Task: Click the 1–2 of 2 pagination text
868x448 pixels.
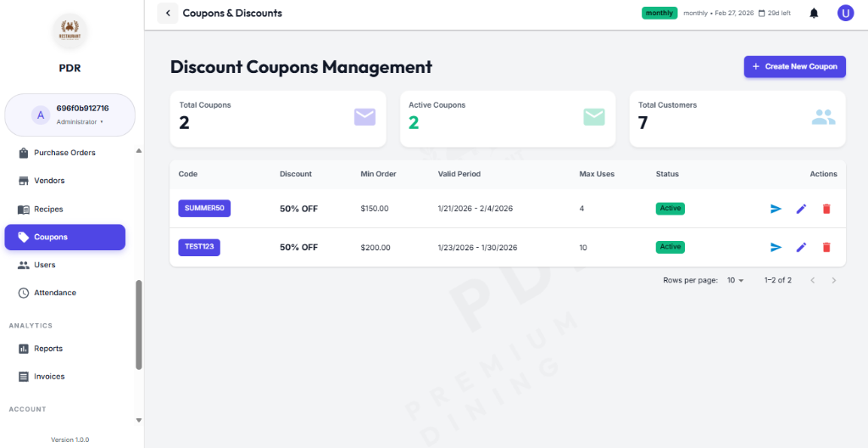Action: (x=778, y=281)
